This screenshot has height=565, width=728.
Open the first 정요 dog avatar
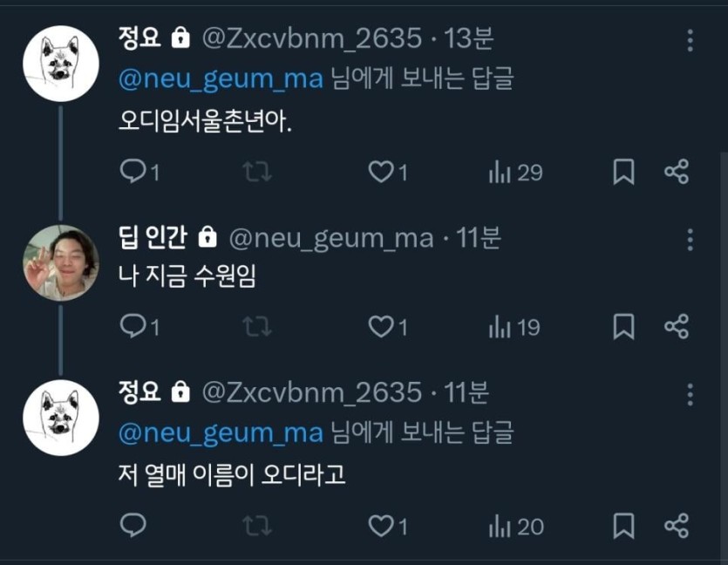pos(60,63)
